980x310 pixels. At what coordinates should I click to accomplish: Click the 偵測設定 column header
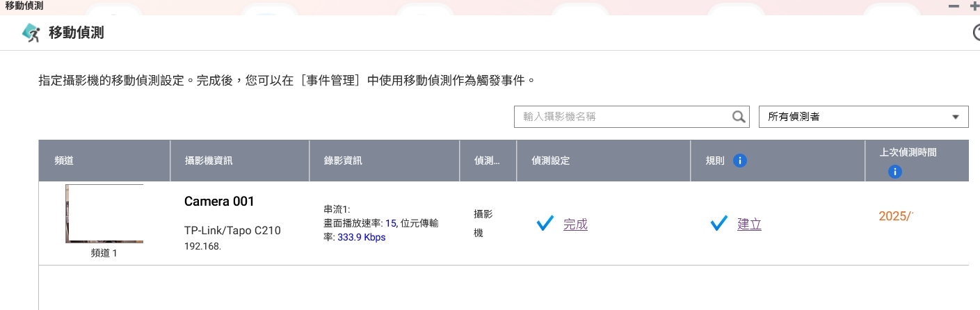(x=551, y=161)
